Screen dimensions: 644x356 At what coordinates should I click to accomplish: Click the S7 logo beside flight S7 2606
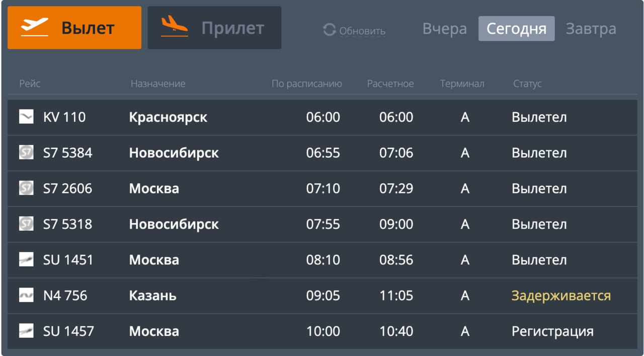26,189
